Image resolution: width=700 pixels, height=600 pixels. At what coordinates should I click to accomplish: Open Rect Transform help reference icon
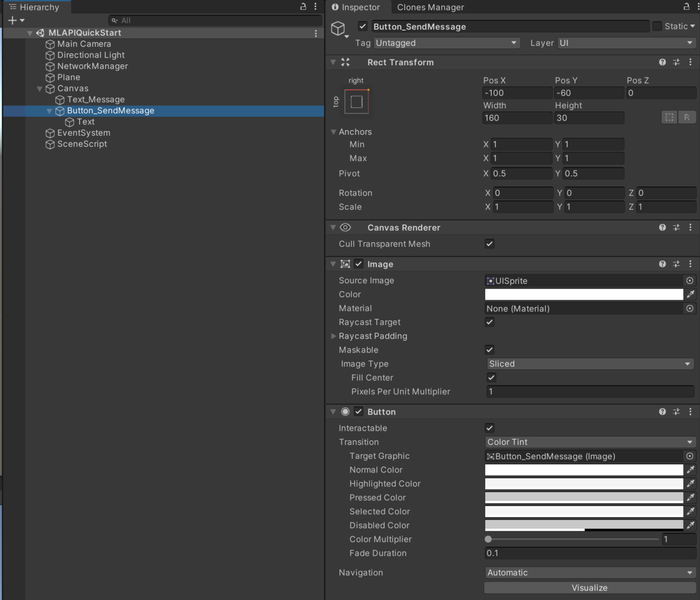click(663, 62)
